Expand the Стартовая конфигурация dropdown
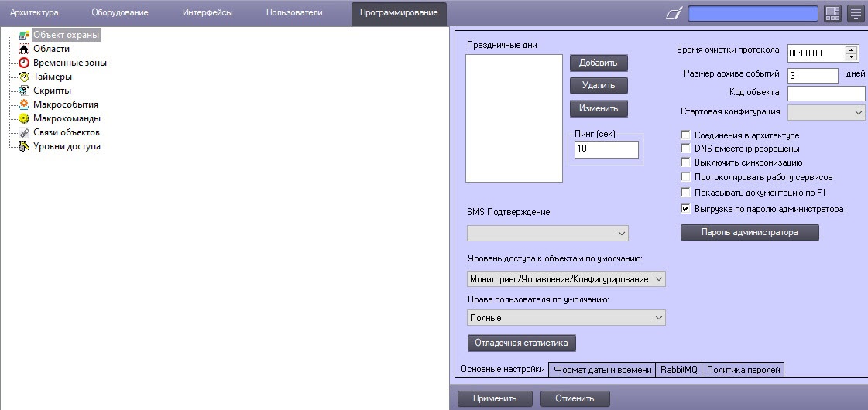868x410 pixels. point(826,112)
